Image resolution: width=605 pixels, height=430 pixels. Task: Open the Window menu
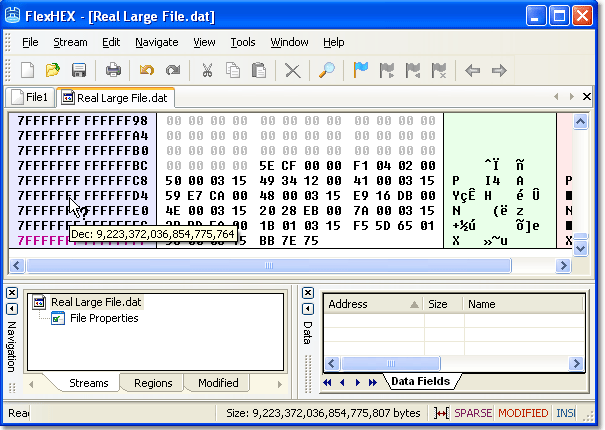click(289, 42)
